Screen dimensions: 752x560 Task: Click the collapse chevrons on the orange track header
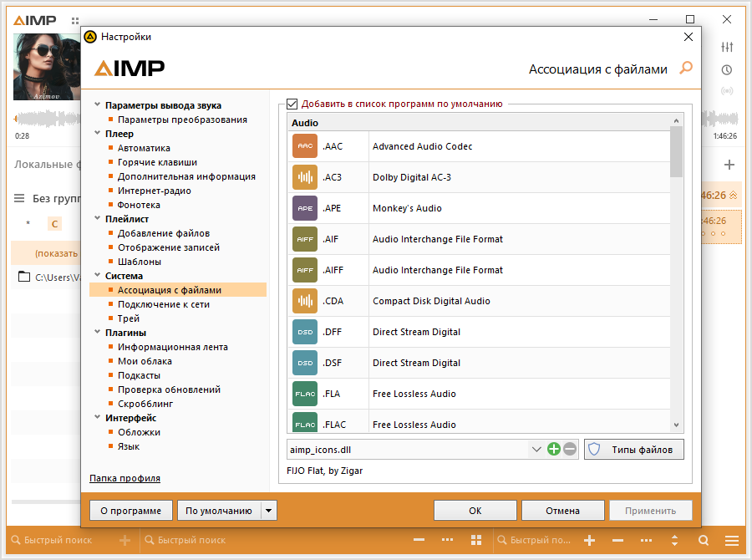pyautogui.click(x=733, y=196)
